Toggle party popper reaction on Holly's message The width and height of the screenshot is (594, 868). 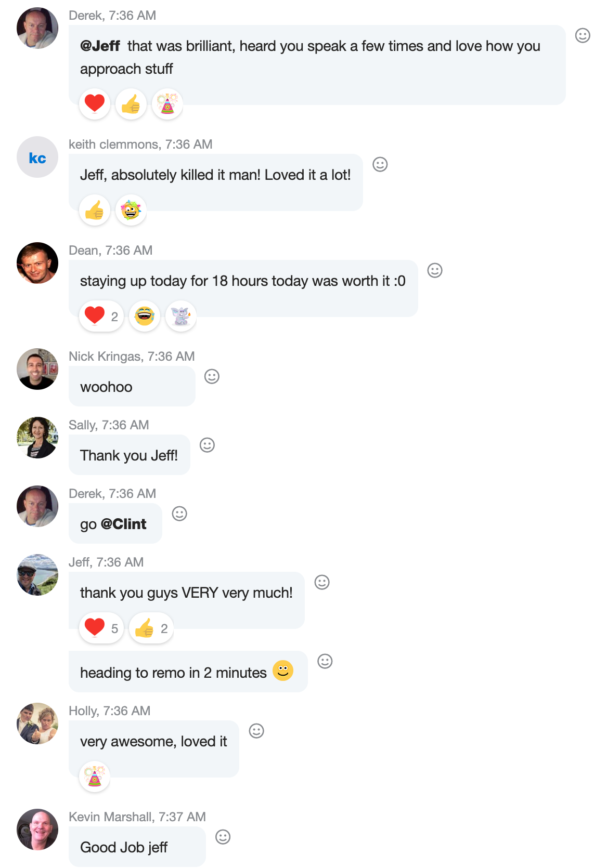(x=95, y=777)
